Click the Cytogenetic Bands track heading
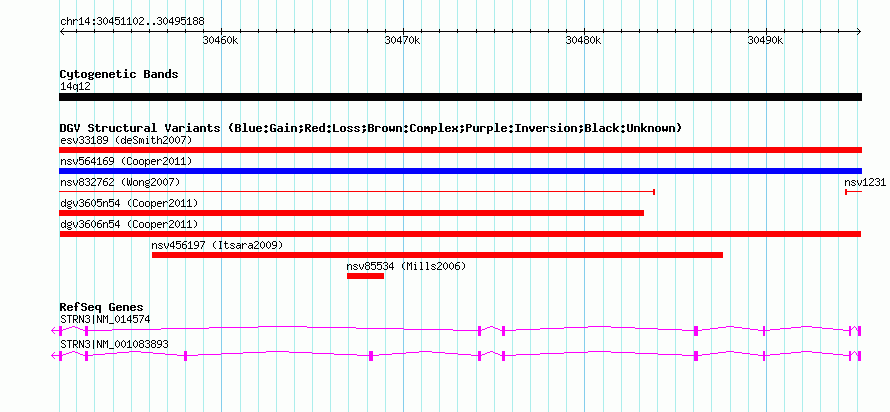Viewport: 890px width, 412px height. [x=119, y=74]
